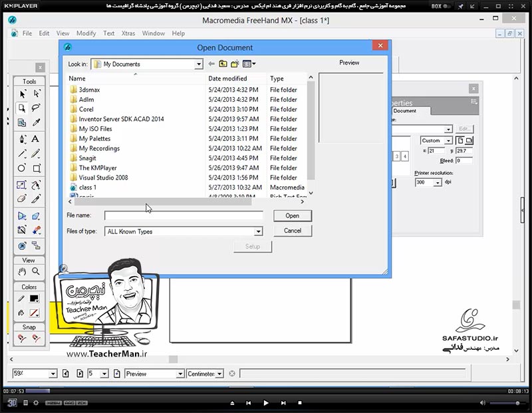Screen dimensions: 532x413
Task: Open the Window menu
Action: 154,33
